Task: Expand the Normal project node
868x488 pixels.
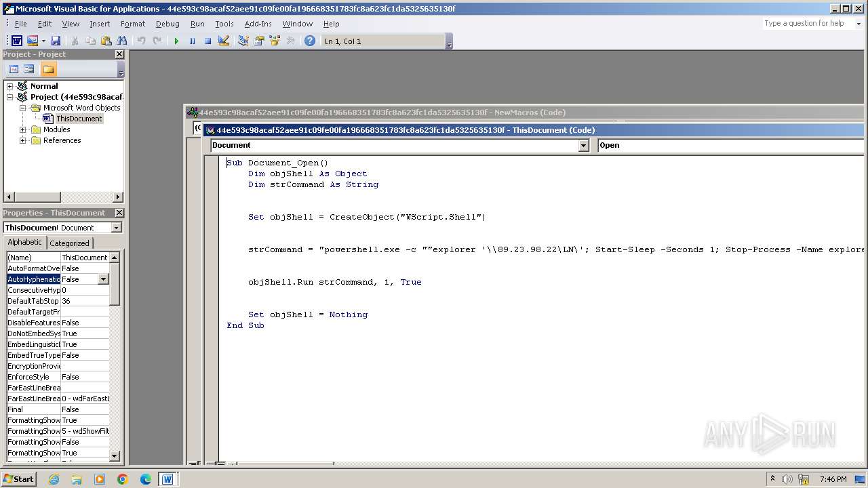Action: (9, 86)
